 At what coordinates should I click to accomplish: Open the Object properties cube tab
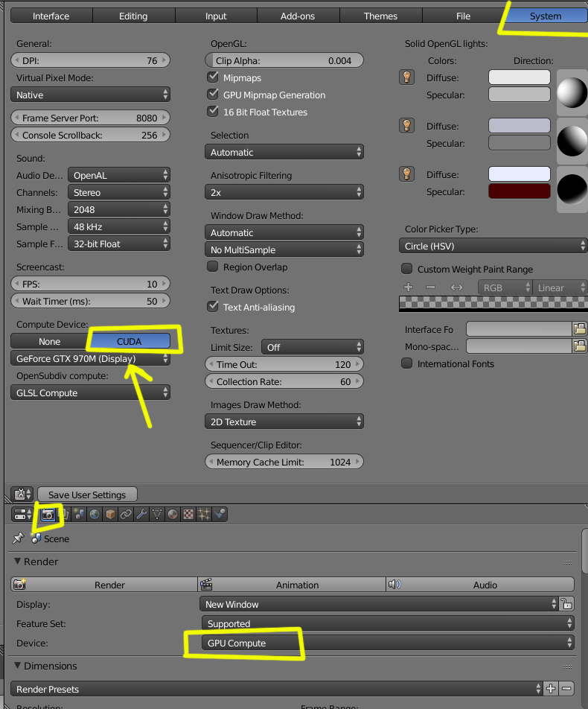pyautogui.click(x=110, y=515)
